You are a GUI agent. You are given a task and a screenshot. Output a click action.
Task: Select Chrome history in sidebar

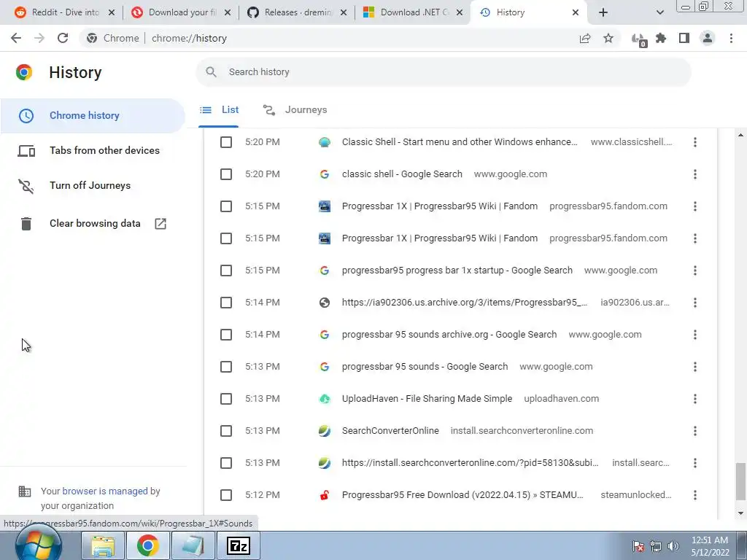click(93, 116)
